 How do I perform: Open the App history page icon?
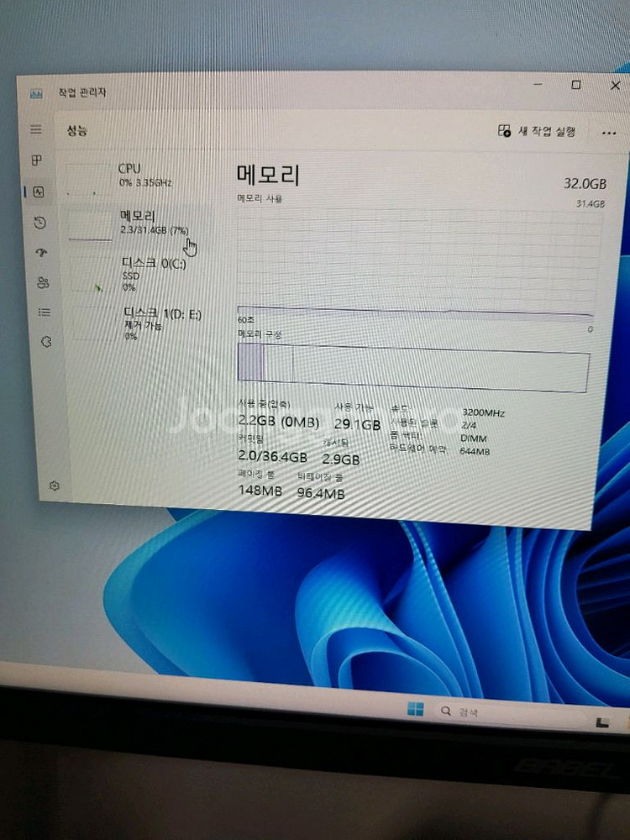click(x=40, y=223)
